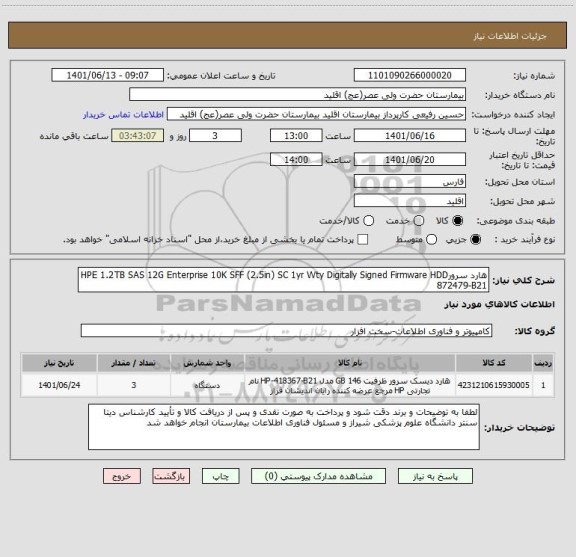Click the price validity date 1401/06/20
The image size is (576, 557).
tap(410, 159)
